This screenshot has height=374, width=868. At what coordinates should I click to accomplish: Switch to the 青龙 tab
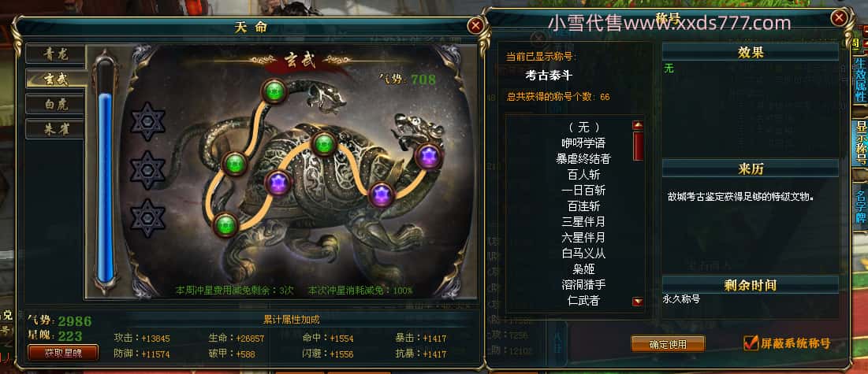tap(56, 54)
